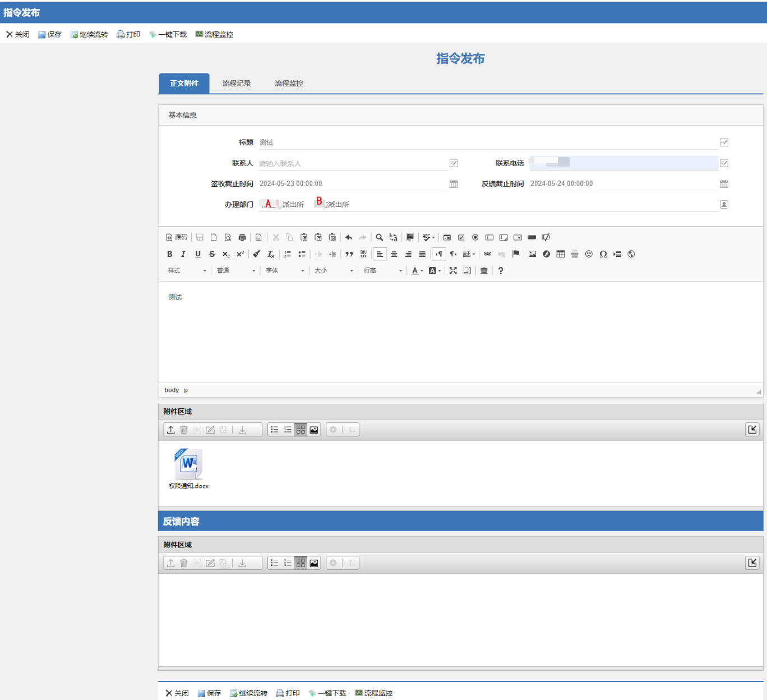Insert an anchor using the flag icon

(516, 254)
